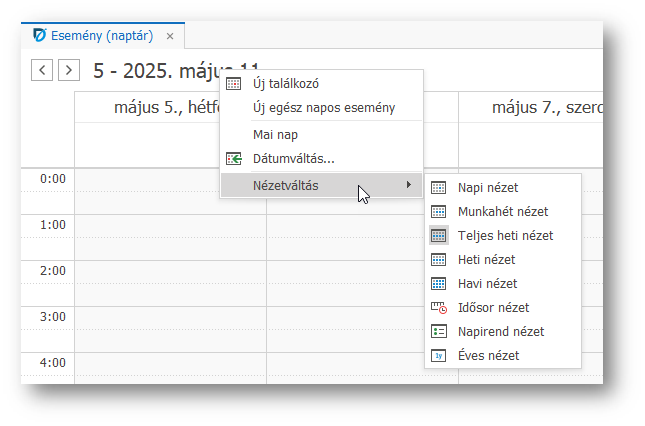Close the Esemény (naptár) tab
Viewport: 645px width, 426px height.
[170, 36]
